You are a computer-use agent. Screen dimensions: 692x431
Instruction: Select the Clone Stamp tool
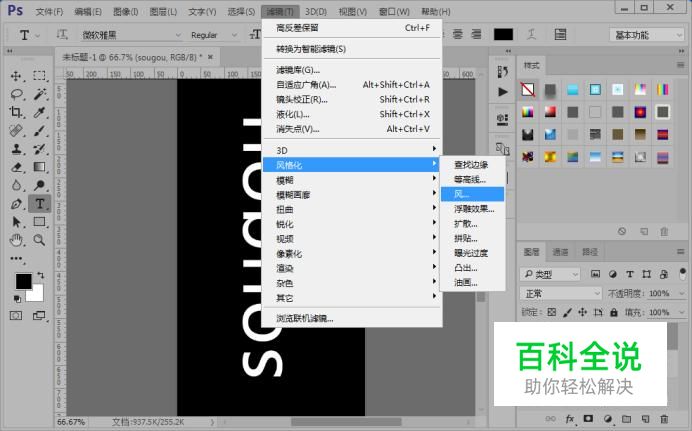[x=16, y=149]
